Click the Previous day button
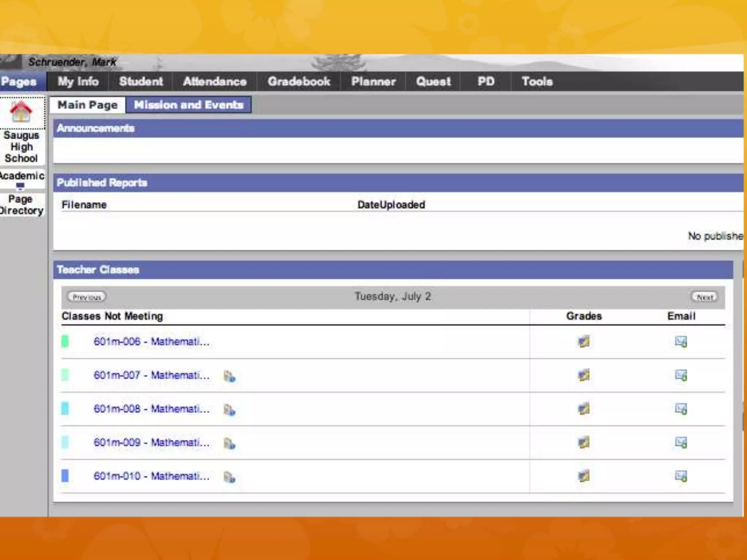The height and width of the screenshot is (560, 747). [x=87, y=297]
